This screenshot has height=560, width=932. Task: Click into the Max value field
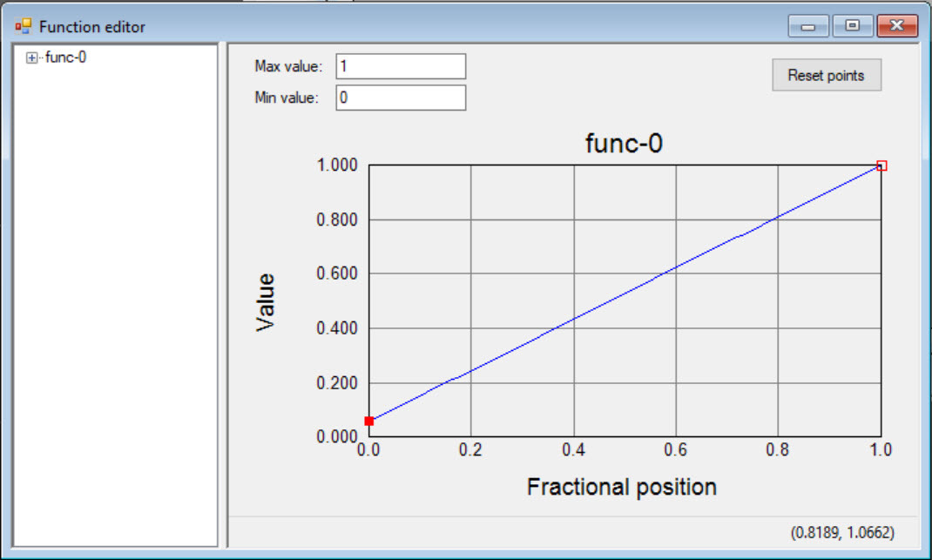(x=401, y=66)
